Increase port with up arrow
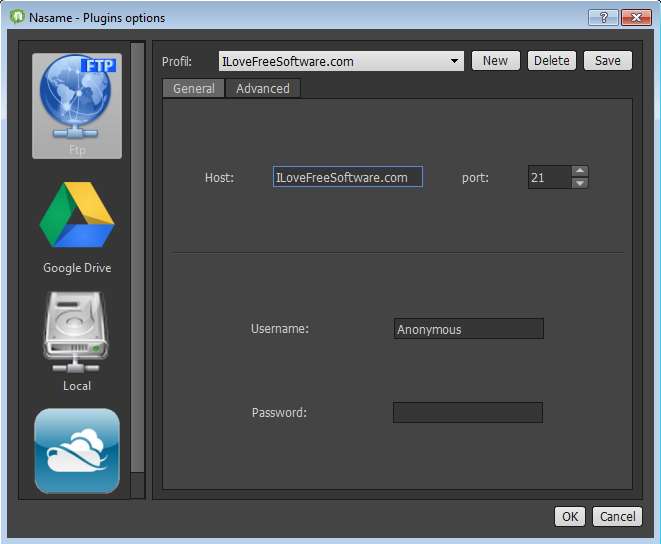Screen dimensions: 661x544 click(x=580, y=171)
